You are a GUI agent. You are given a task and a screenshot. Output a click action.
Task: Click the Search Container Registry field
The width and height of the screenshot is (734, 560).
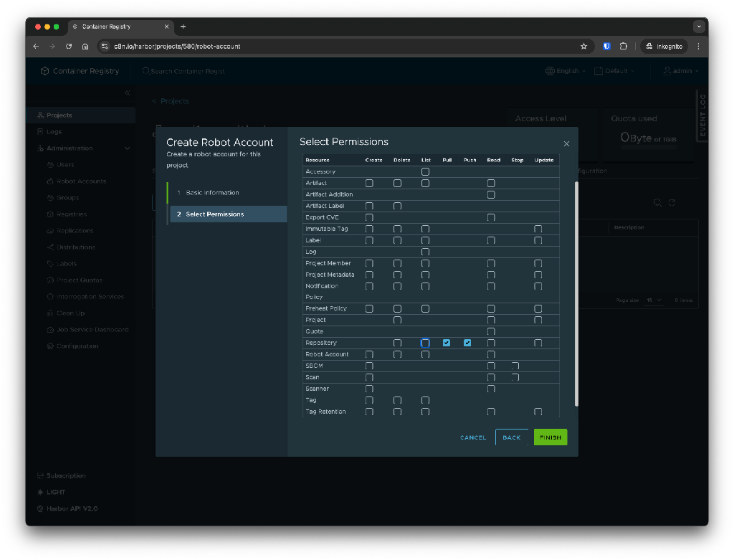pos(187,71)
